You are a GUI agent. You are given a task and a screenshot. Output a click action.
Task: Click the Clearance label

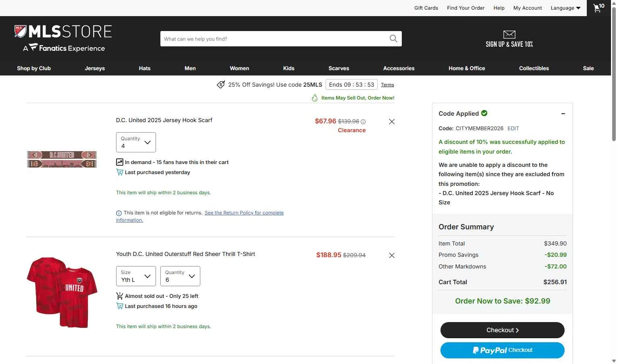pos(352,130)
